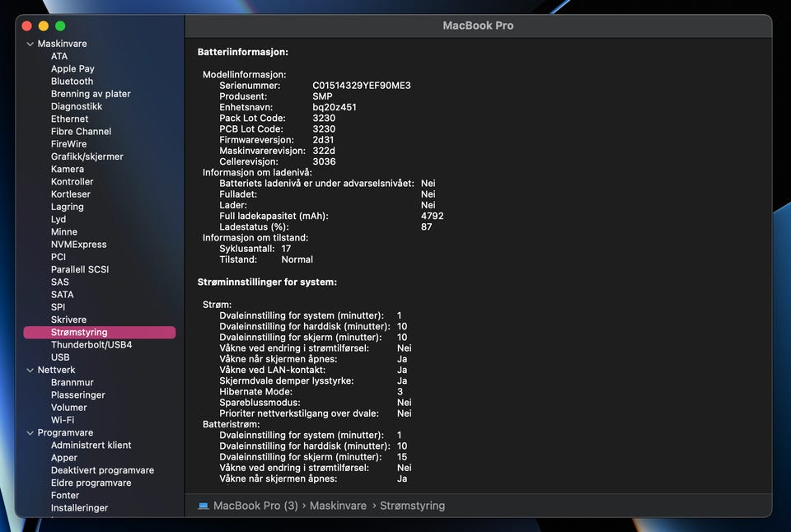Screen dimensions: 791x532
Task: Open the NVMExpress hardware entry
Action: click(78, 245)
